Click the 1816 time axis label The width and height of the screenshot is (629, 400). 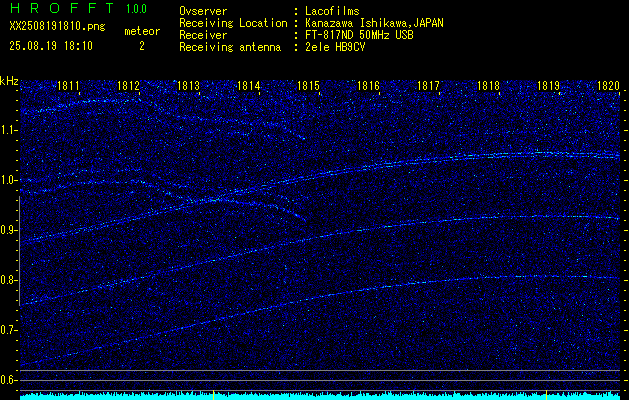coord(368,86)
